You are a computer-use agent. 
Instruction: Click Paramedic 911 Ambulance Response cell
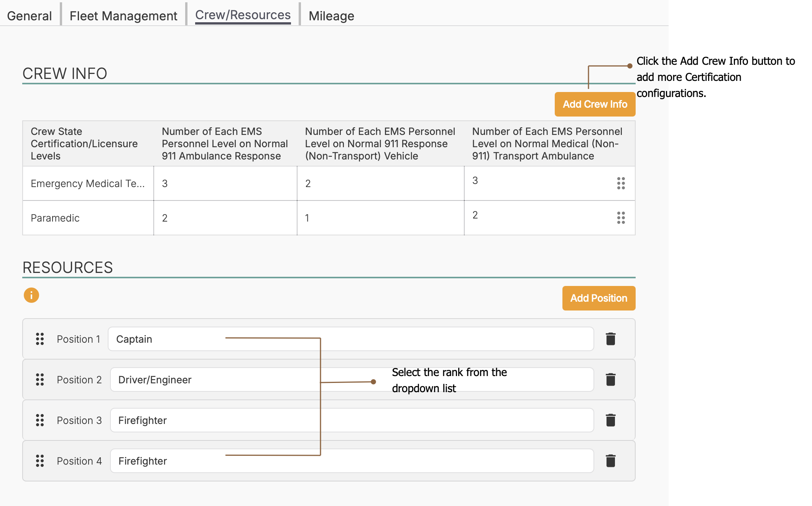coord(225,218)
